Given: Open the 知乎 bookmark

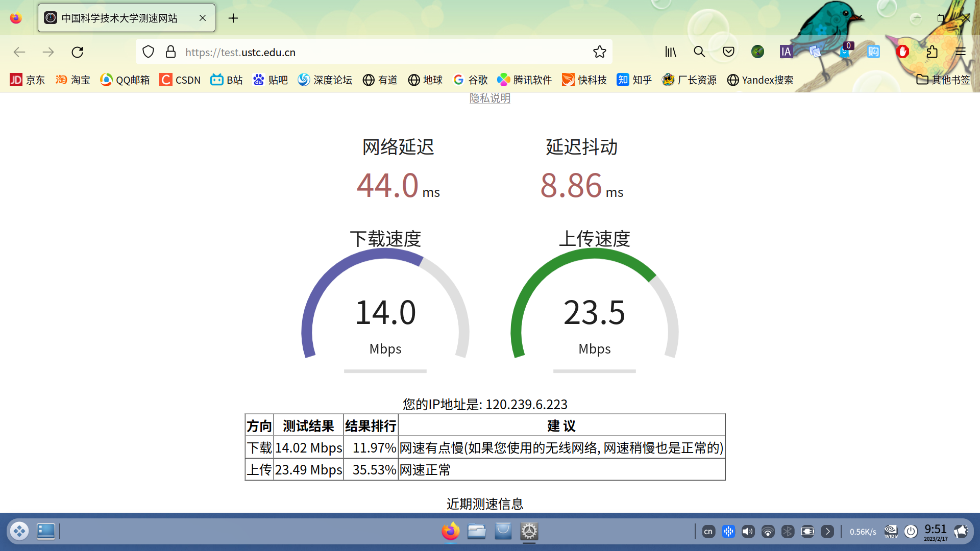Looking at the screenshot, I should 634,80.
